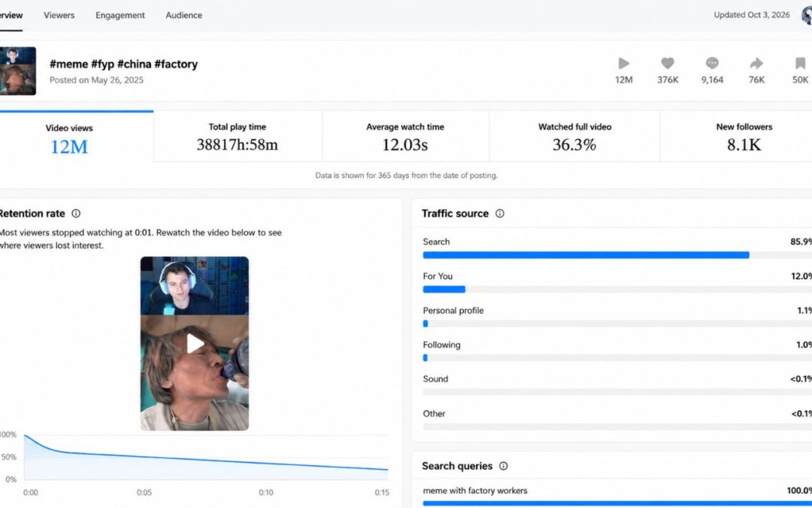The width and height of the screenshot is (812, 508).
Task: Select the Average watch time metric card
Action: pos(405,138)
